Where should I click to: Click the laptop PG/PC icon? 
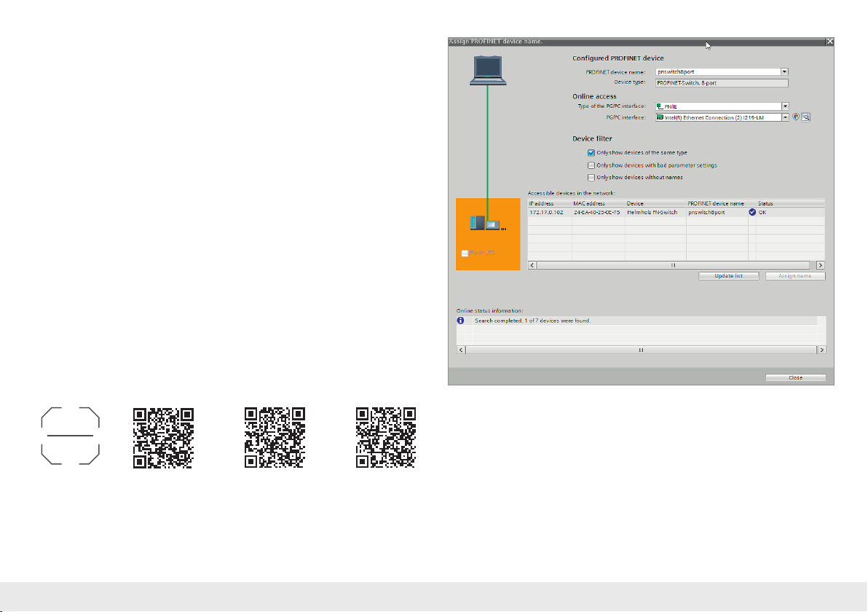click(x=488, y=71)
